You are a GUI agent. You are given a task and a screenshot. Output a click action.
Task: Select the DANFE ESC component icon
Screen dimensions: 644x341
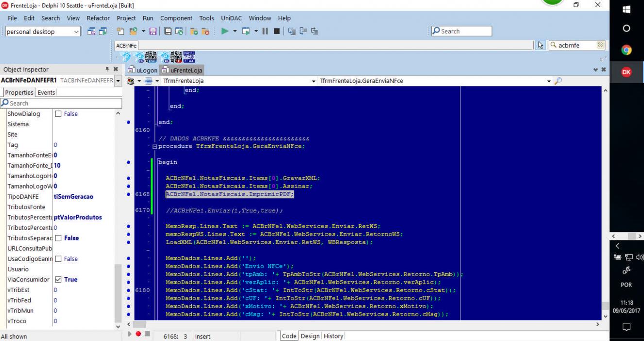pyautogui.click(x=151, y=57)
